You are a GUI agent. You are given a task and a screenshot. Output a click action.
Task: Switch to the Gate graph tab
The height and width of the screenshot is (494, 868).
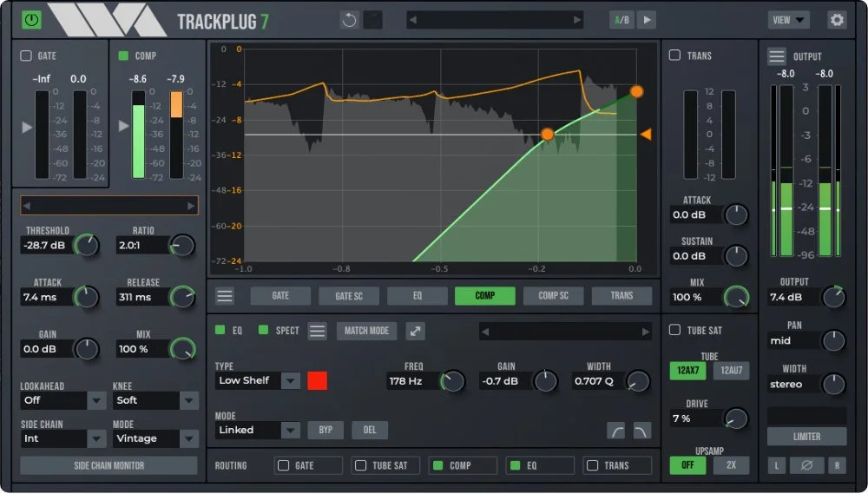point(280,296)
